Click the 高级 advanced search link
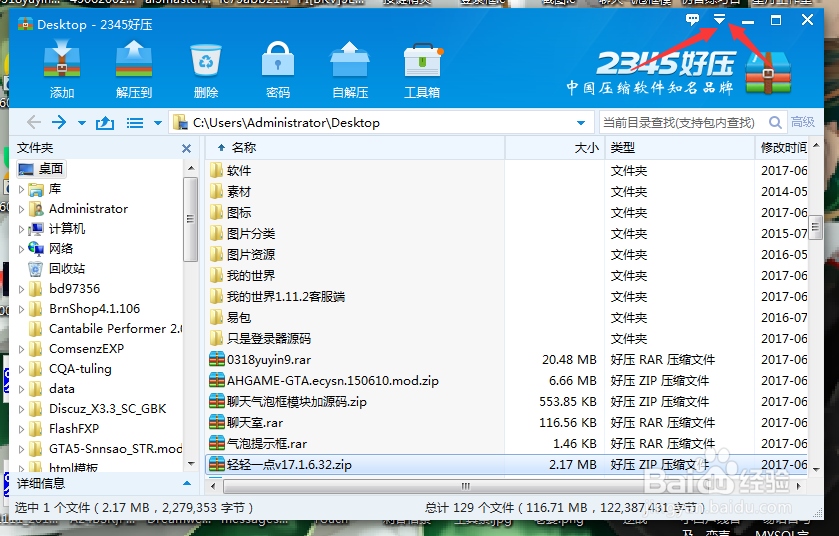Image resolution: width=839 pixels, height=536 pixels. click(803, 122)
